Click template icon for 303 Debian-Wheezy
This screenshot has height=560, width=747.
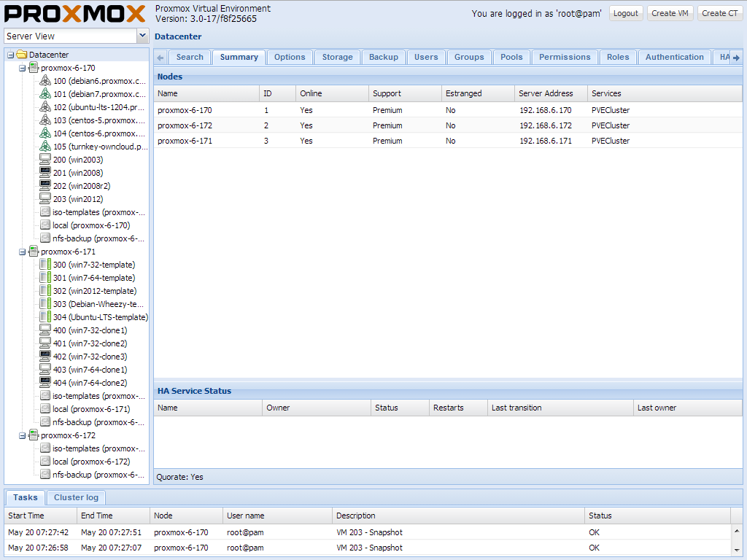pos(45,303)
